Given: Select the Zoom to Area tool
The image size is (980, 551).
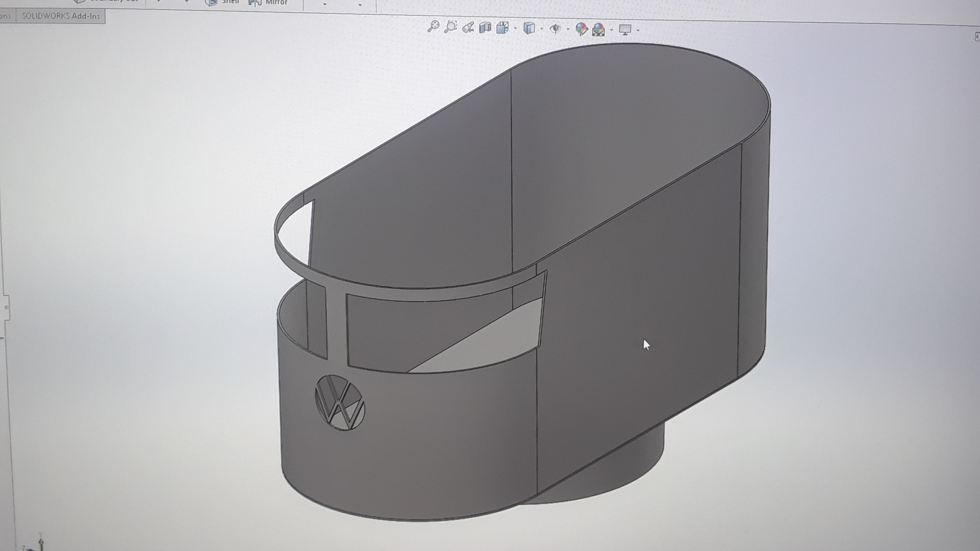Looking at the screenshot, I should coord(450,27).
